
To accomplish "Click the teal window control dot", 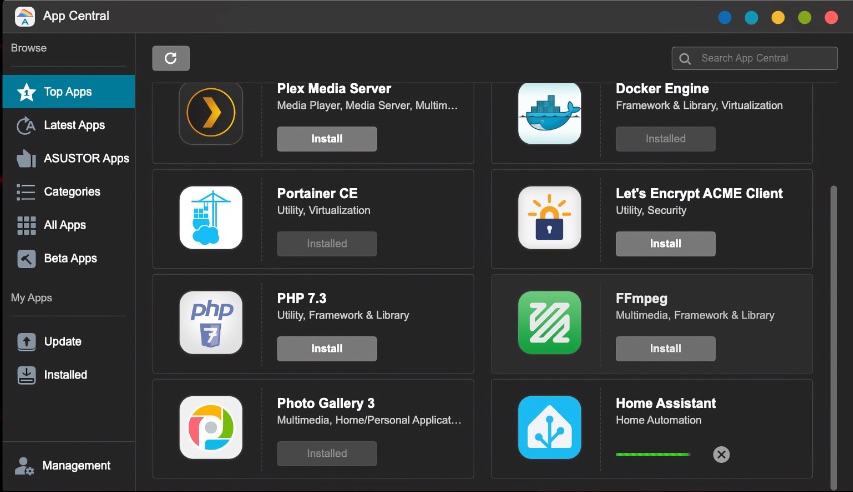I will (x=751, y=17).
